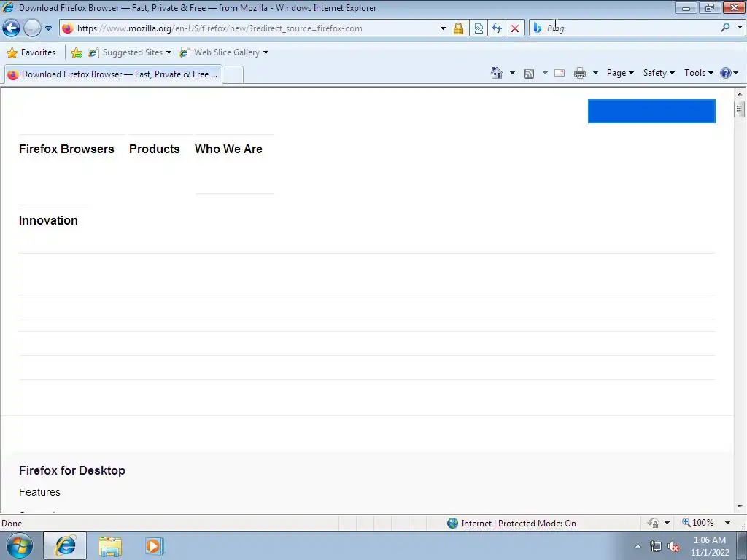Open the recent pages dropdown arrow
The width and height of the screenshot is (747, 560).
click(x=49, y=28)
